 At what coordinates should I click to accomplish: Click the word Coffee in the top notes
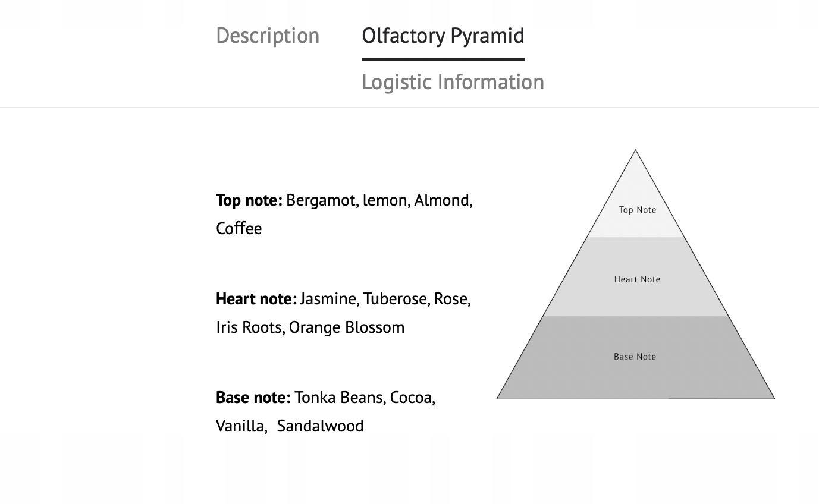239,229
